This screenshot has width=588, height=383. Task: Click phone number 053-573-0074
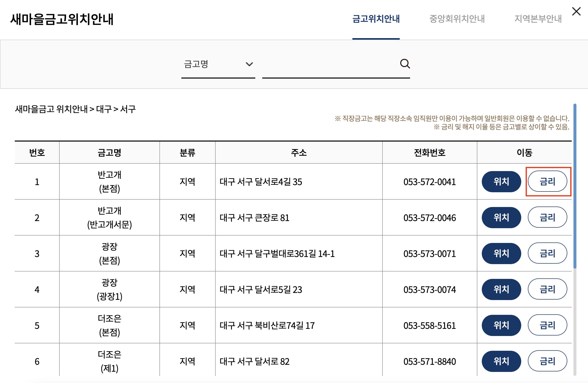pos(430,290)
